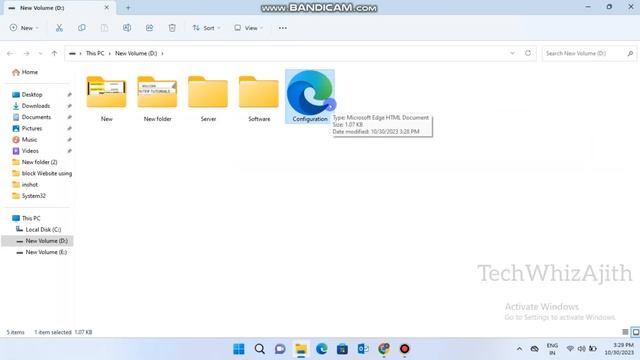
Task: Expand address bar history dropdown arrow
Action: [x=512, y=53]
